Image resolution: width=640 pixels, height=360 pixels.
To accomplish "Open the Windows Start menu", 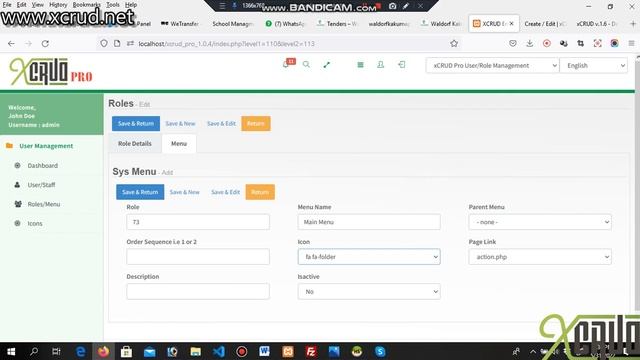I will click(x=11, y=351).
